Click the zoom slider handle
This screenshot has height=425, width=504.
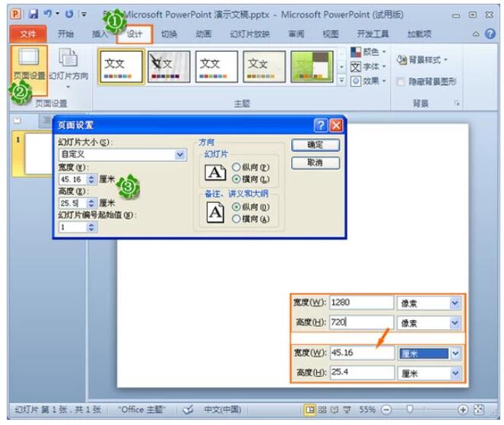click(410, 409)
